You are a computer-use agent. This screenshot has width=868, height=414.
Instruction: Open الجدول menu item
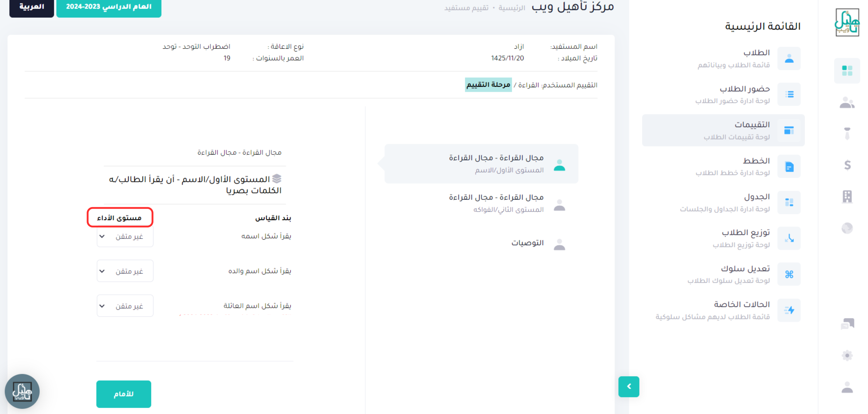point(724,202)
